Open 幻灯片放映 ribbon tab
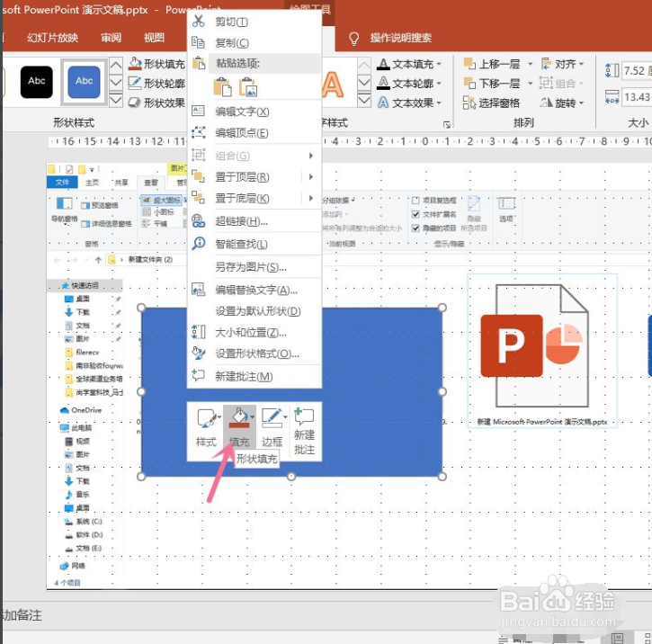Viewport: 652px width, 644px height. (53, 38)
